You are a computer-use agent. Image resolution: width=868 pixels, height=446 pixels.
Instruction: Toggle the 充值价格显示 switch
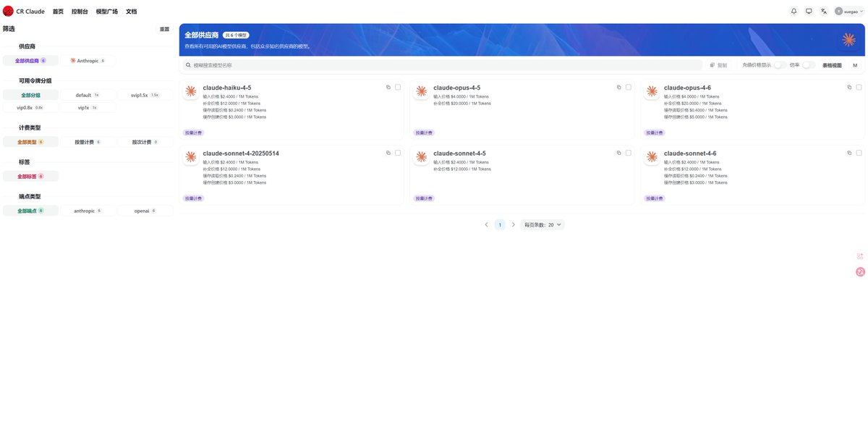[x=780, y=65]
